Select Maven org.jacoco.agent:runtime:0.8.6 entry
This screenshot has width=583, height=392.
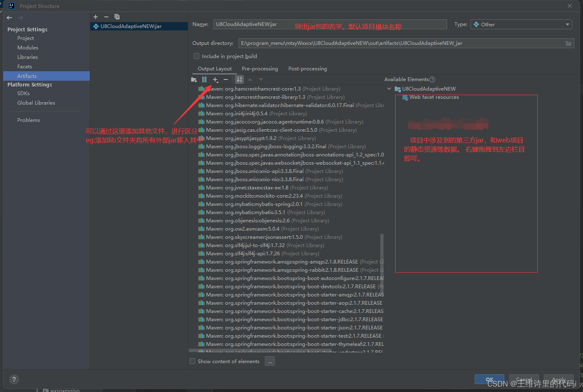[281, 122]
